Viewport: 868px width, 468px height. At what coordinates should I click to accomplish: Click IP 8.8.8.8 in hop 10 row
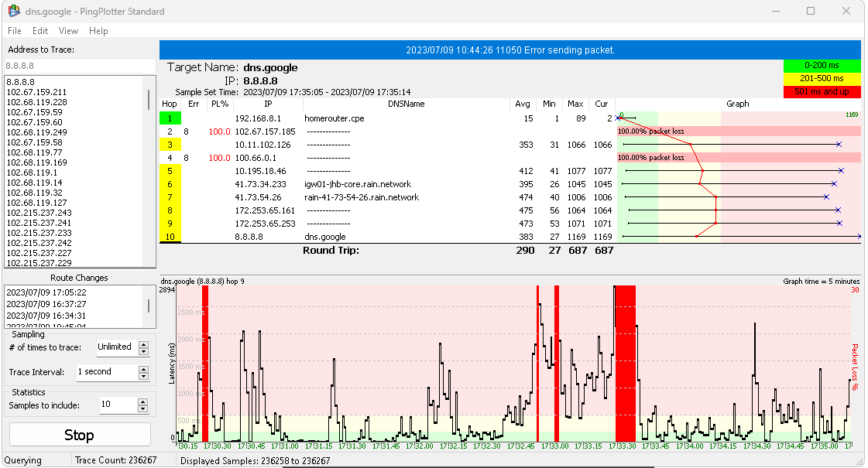pyautogui.click(x=249, y=237)
